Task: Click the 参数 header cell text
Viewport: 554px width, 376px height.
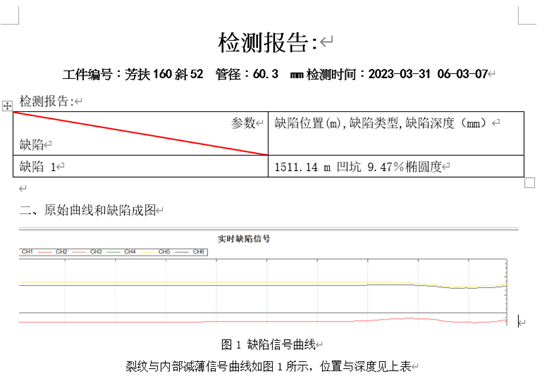Action: tap(243, 123)
